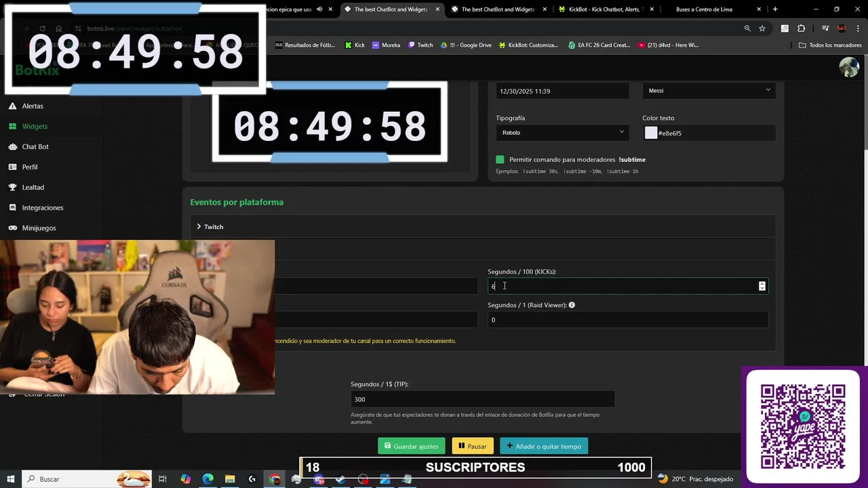Image resolution: width=868 pixels, height=488 pixels.
Task: Click the text color swatch #e8e6f5
Action: 651,133
